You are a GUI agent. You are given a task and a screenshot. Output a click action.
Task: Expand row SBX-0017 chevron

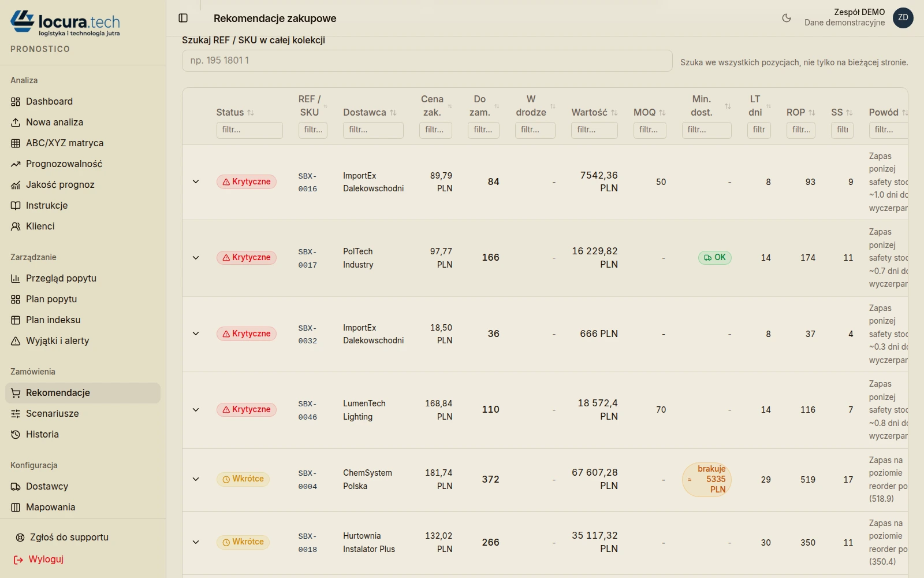click(x=196, y=258)
